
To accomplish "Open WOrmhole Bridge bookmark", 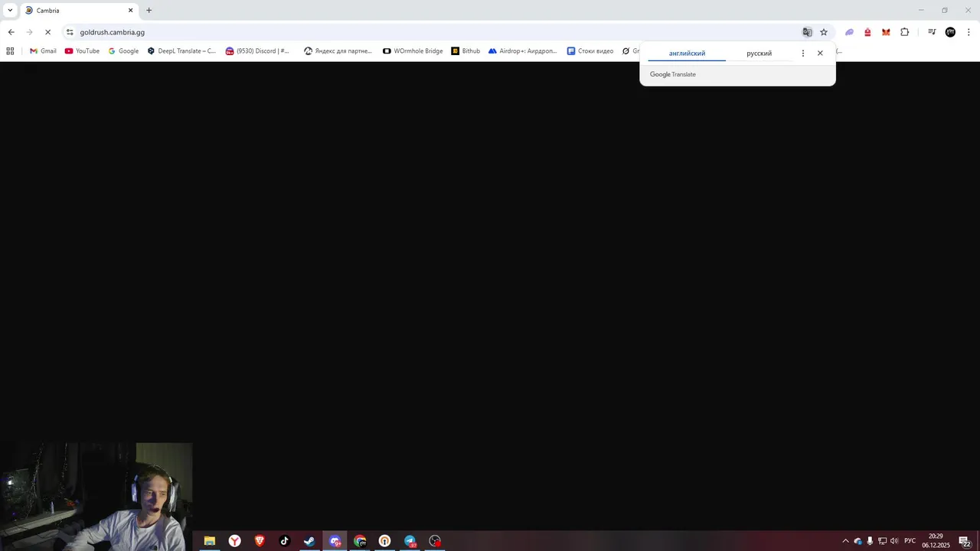I will pyautogui.click(x=413, y=51).
